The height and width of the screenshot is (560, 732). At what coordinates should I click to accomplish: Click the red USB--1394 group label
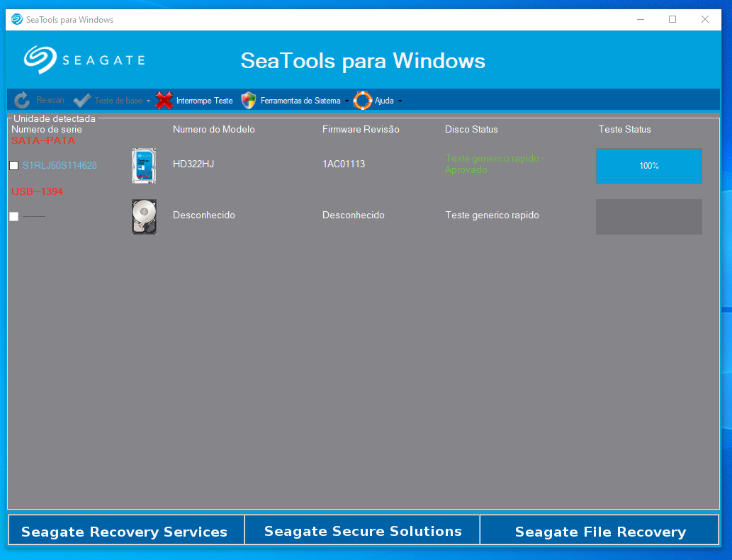[37, 191]
